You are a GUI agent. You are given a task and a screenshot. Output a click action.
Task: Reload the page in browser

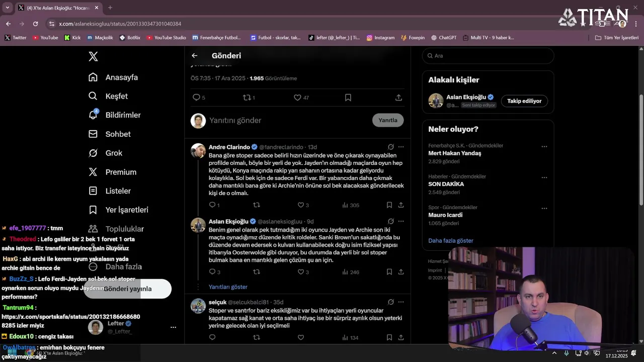coord(35,24)
